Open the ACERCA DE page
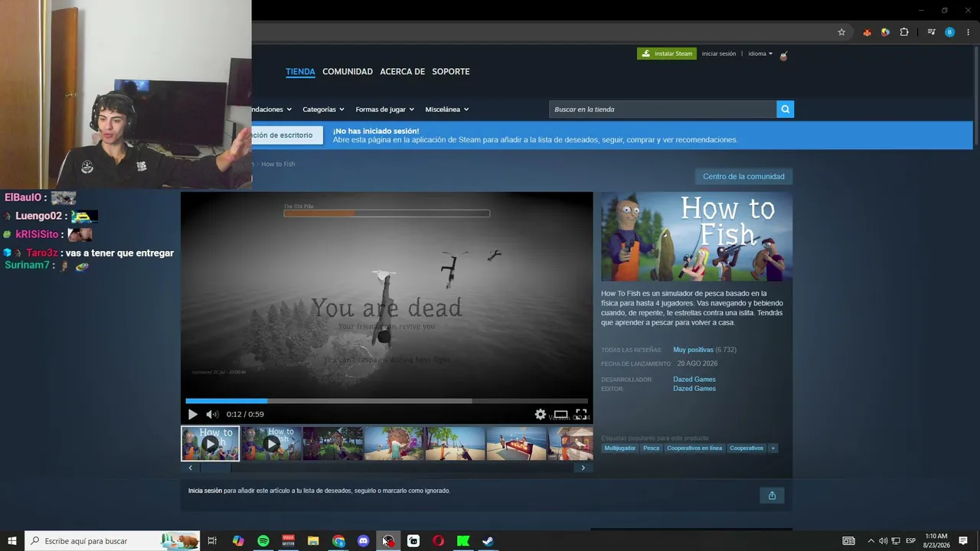The image size is (980, 551). pyautogui.click(x=402, y=72)
